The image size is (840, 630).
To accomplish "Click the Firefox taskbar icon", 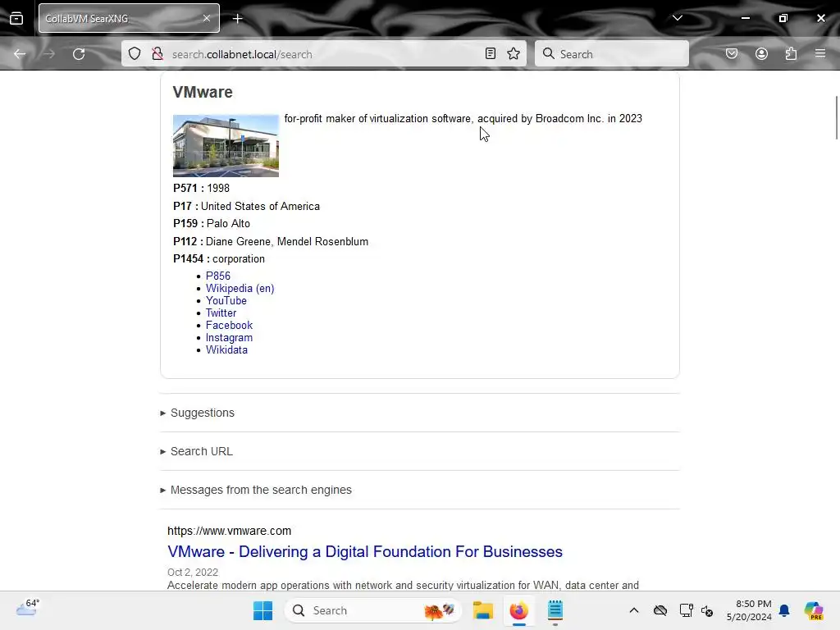I will [518, 610].
